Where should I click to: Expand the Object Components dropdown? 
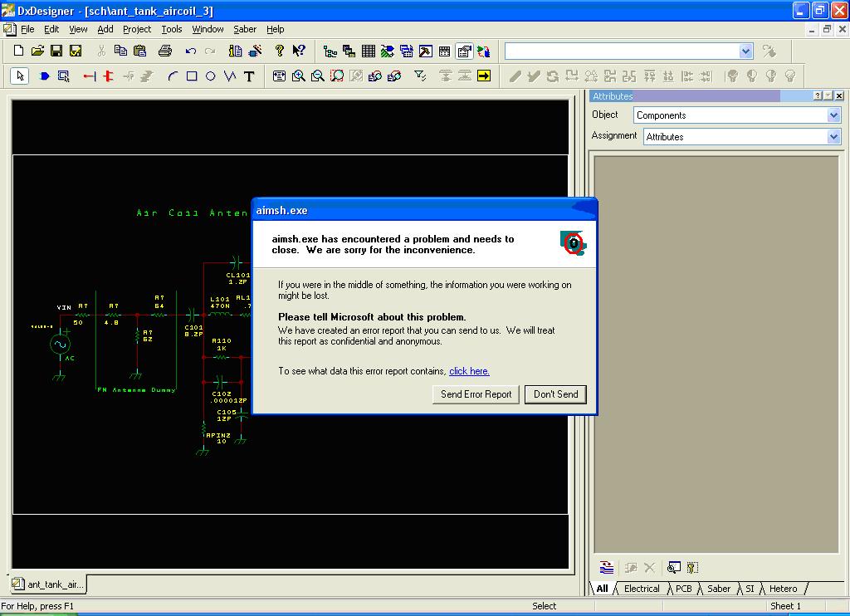pyautogui.click(x=833, y=115)
